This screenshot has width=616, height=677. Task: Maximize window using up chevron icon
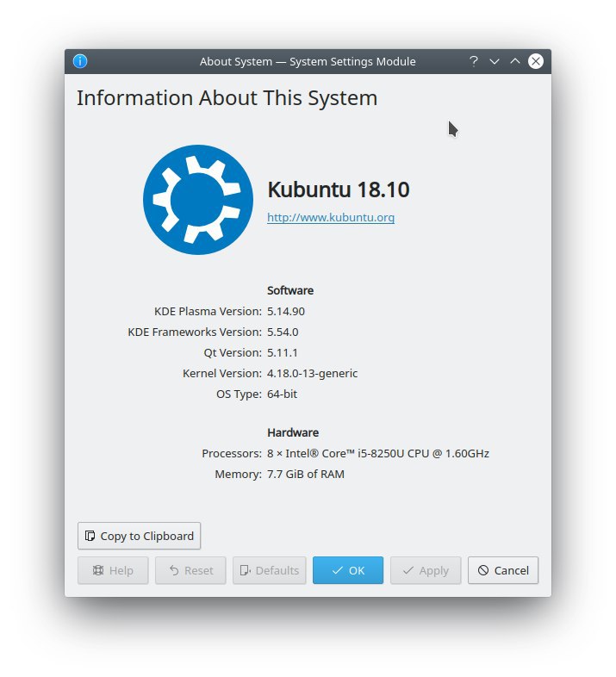coord(515,61)
